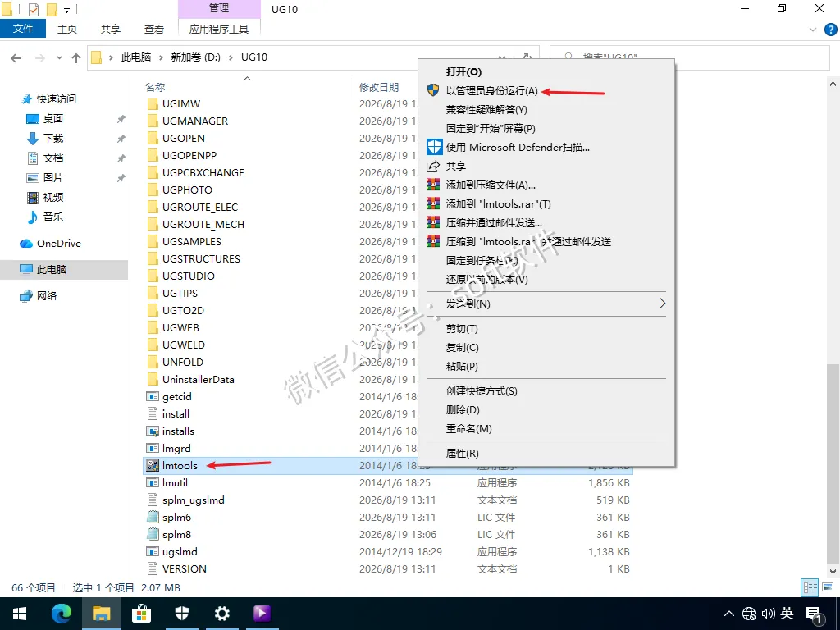Select Troubleshoot compatibility entry (兼容性疑难解答)
840x630 pixels.
(x=486, y=109)
